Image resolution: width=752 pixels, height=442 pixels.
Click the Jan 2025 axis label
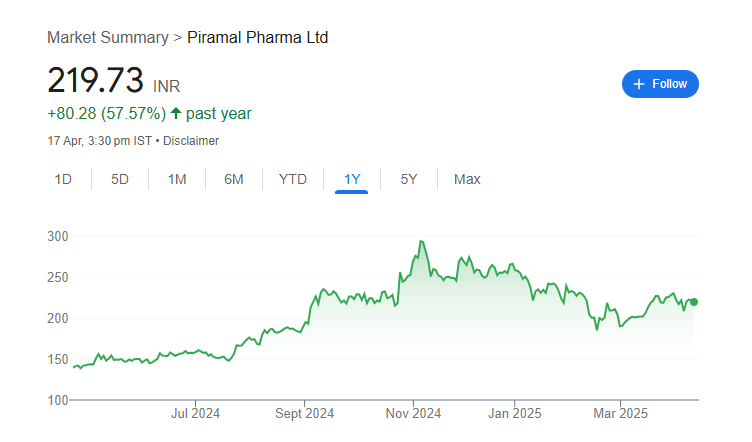tap(514, 413)
